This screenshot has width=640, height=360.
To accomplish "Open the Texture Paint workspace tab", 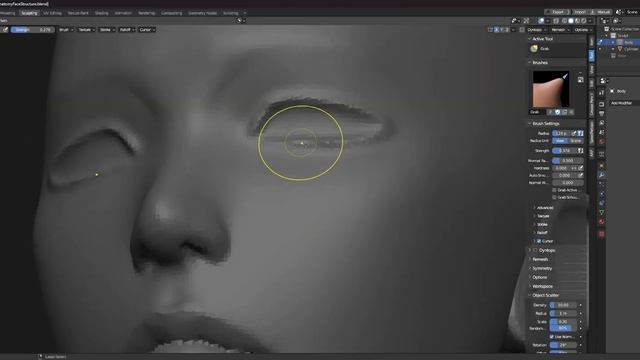I will [78, 13].
